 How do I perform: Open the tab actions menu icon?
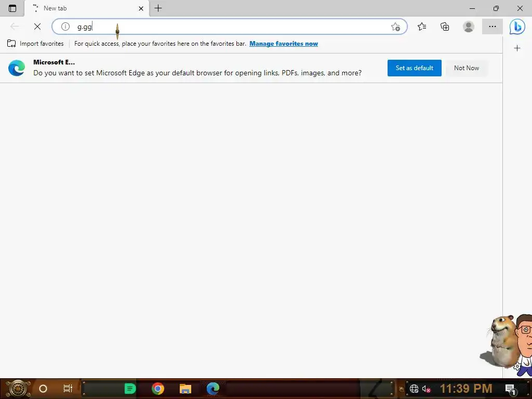click(x=12, y=8)
